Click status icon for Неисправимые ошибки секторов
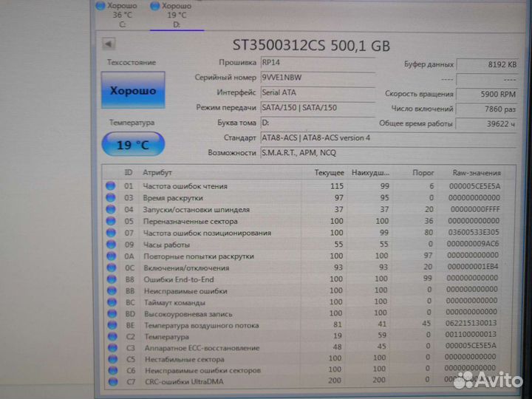The height and width of the screenshot is (399, 532). click(x=113, y=370)
